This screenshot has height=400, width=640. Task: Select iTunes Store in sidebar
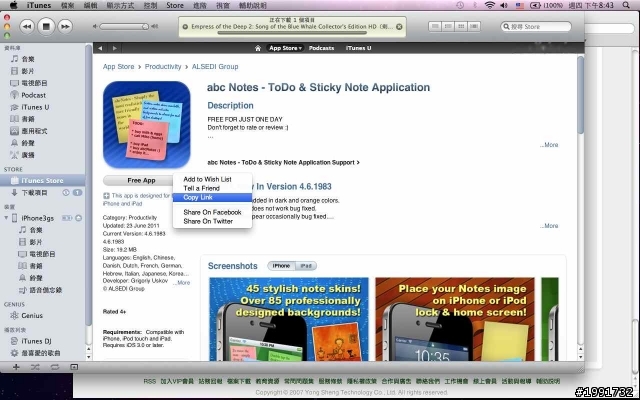42,180
